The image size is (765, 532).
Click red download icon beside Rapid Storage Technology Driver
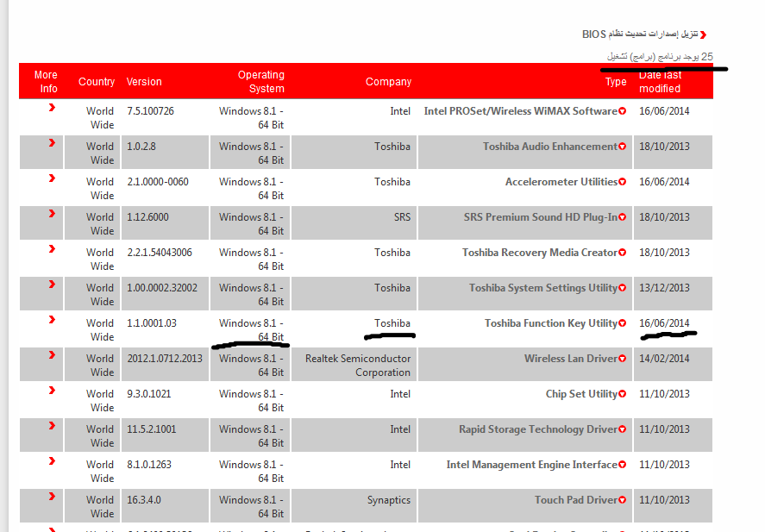[x=622, y=429]
